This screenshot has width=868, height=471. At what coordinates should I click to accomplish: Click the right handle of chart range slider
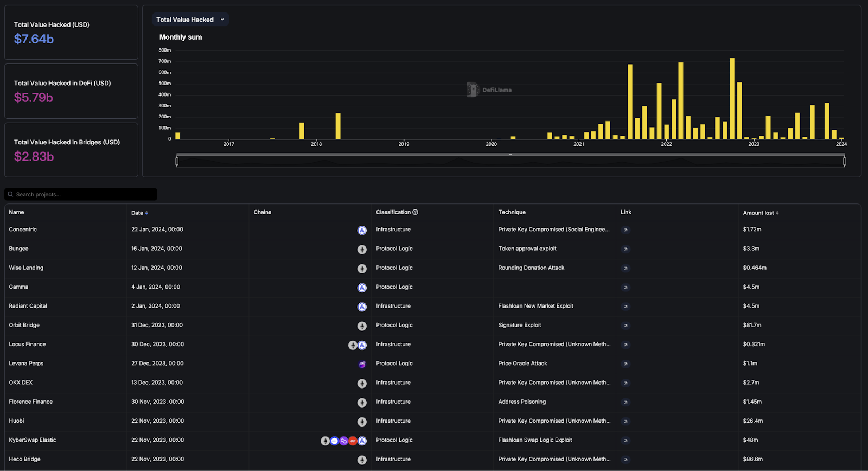point(844,161)
